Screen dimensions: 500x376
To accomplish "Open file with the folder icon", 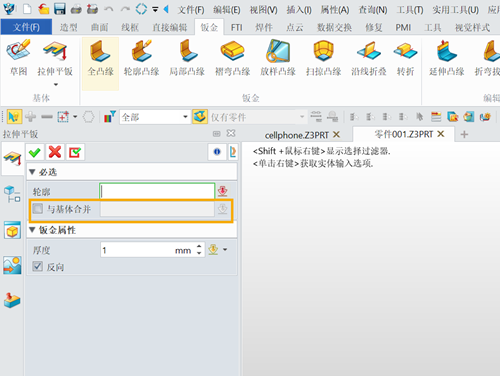I will (43, 9).
